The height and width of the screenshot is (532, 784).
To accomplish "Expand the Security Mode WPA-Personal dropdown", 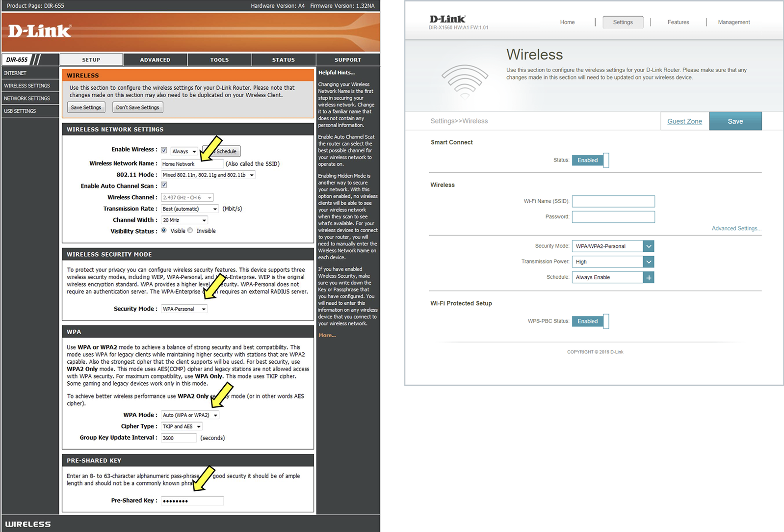I will [x=184, y=309].
